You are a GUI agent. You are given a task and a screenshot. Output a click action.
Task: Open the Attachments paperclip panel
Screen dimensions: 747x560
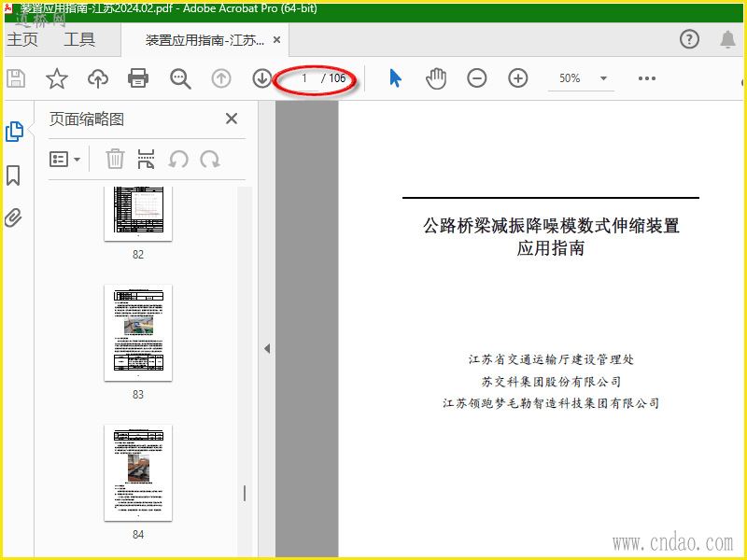point(13,218)
